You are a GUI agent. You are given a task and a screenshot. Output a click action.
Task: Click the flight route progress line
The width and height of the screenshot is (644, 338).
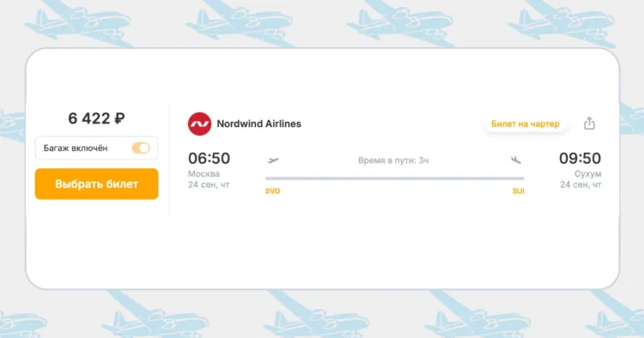click(x=395, y=178)
